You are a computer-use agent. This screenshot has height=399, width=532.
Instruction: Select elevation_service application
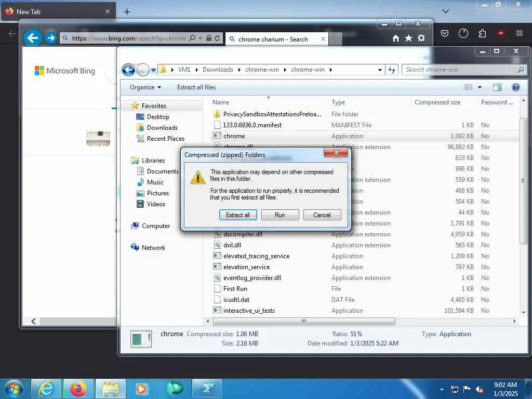pos(365,267)
